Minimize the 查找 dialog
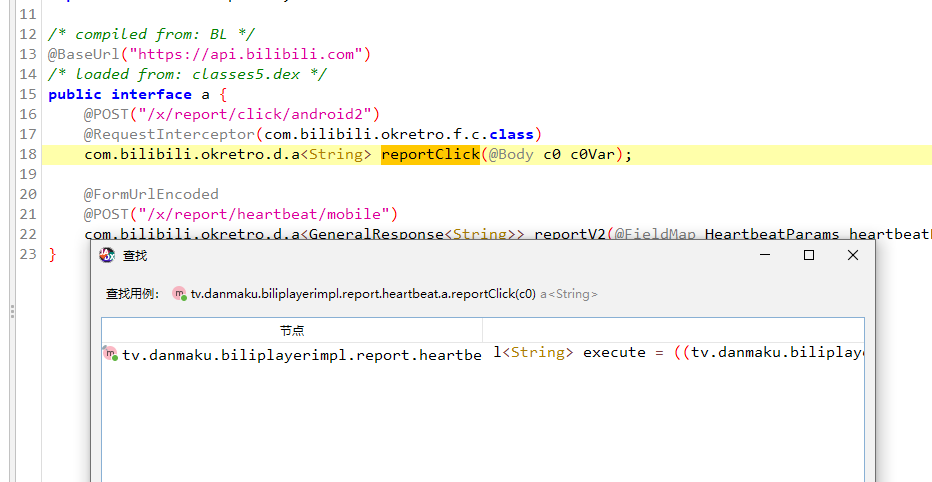The height and width of the screenshot is (482, 932). [765, 255]
